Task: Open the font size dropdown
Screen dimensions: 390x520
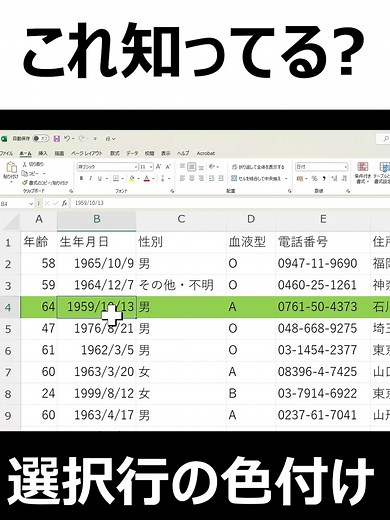Action: pyautogui.click(x=151, y=167)
